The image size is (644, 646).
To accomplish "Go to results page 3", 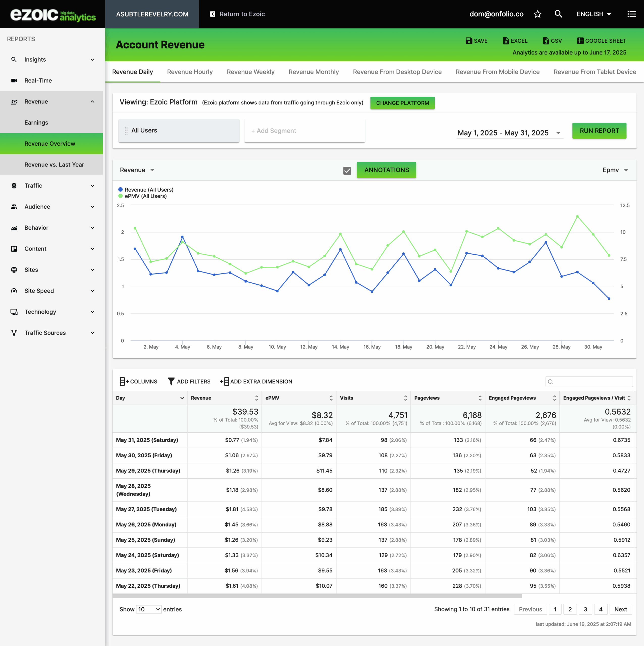I will pyautogui.click(x=585, y=609).
